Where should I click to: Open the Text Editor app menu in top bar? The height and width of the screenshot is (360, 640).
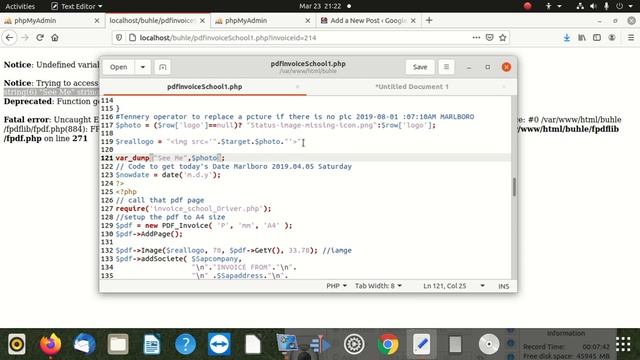[76, 6]
